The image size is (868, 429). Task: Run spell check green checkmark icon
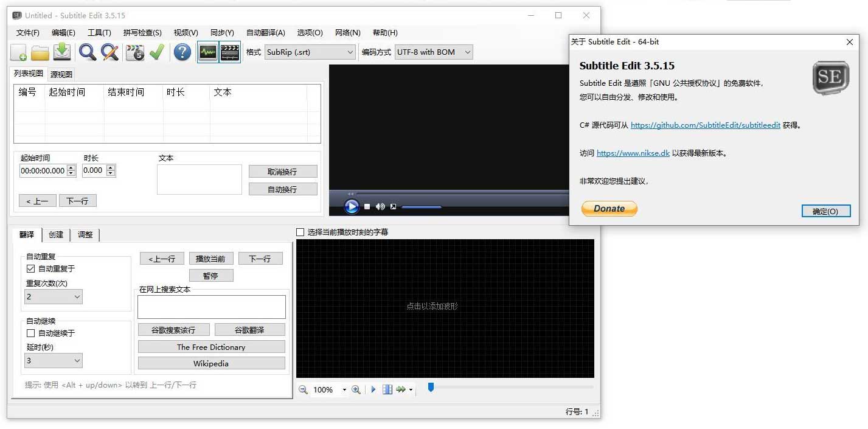[157, 52]
